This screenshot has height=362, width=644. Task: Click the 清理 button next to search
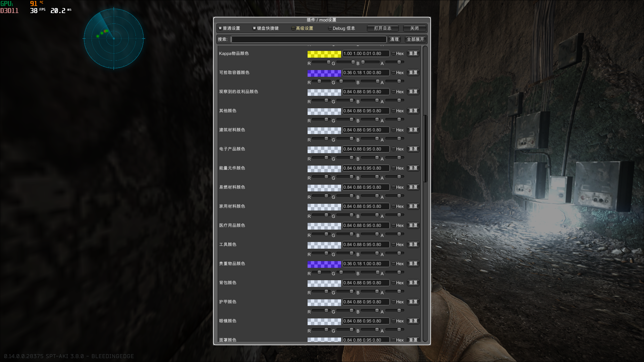pos(394,39)
